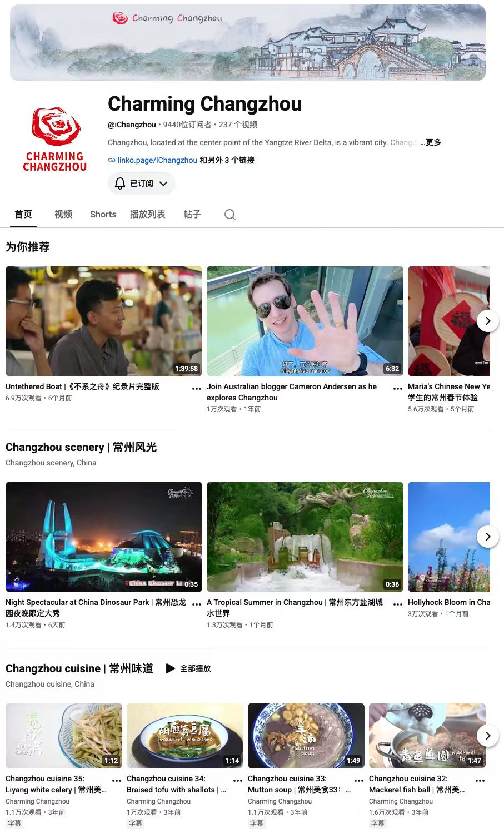Switch to the 视频 tab
Viewport: 504px width, 838px height.
tap(63, 214)
